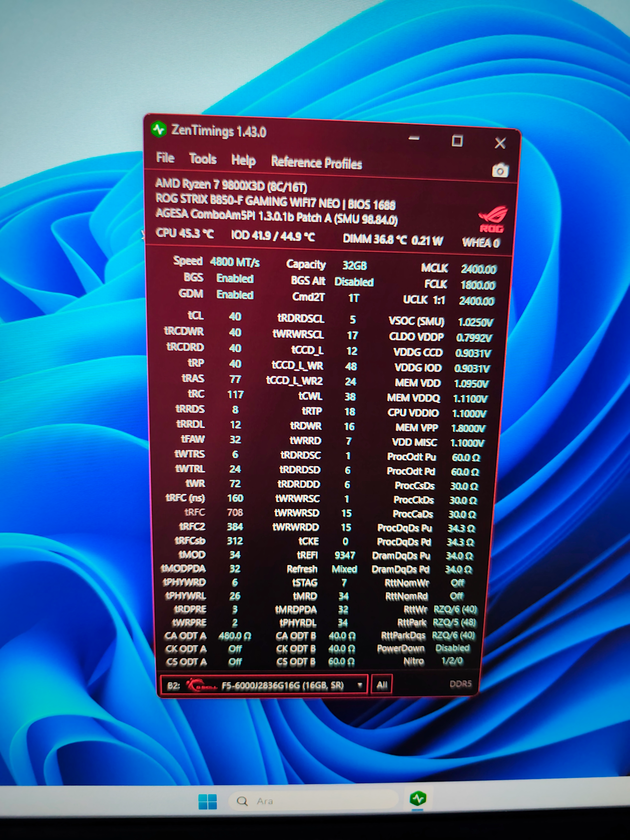The width and height of the screenshot is (630, 840).
Task: Open the Tools menu
Action: coord(203,159)
